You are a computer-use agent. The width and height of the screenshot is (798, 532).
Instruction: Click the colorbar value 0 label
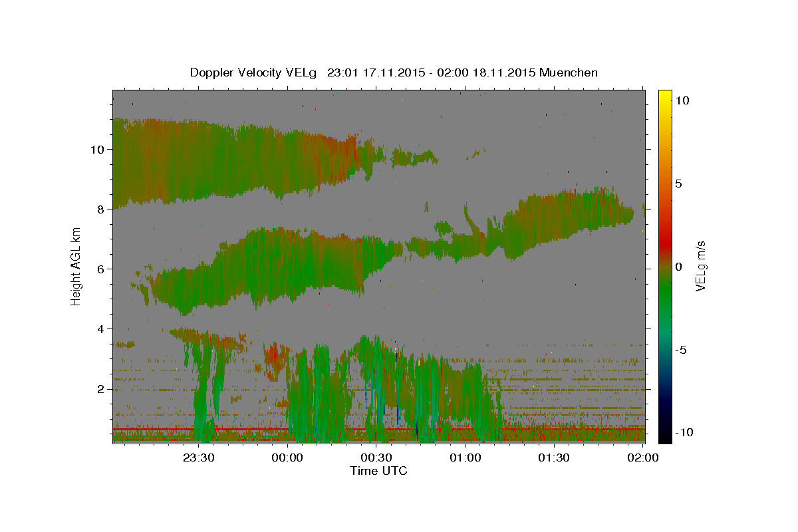click(678, 267)
